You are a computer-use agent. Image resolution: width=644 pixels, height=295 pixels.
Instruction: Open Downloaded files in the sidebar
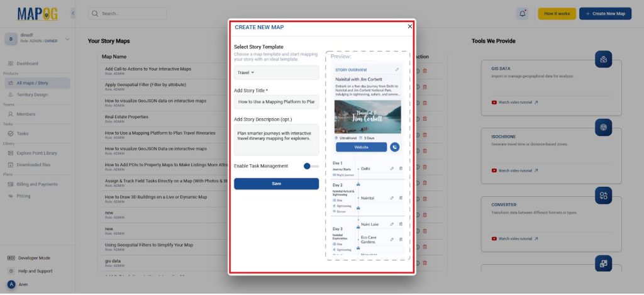[x=33, y=165]
